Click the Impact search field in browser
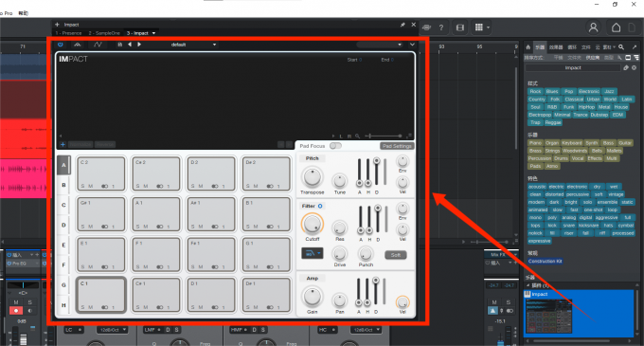The image size is (644, 346). click(x=573, y=68)
